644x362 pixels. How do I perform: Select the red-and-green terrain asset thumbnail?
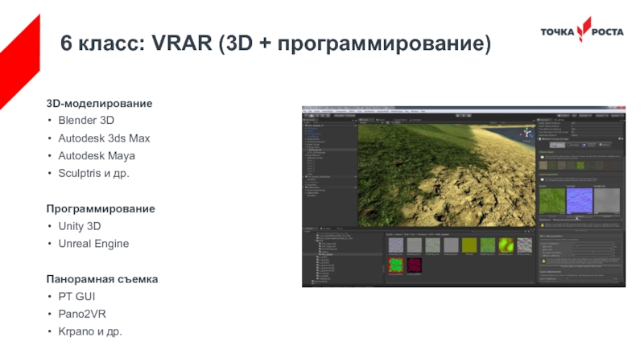coord(396,265)
